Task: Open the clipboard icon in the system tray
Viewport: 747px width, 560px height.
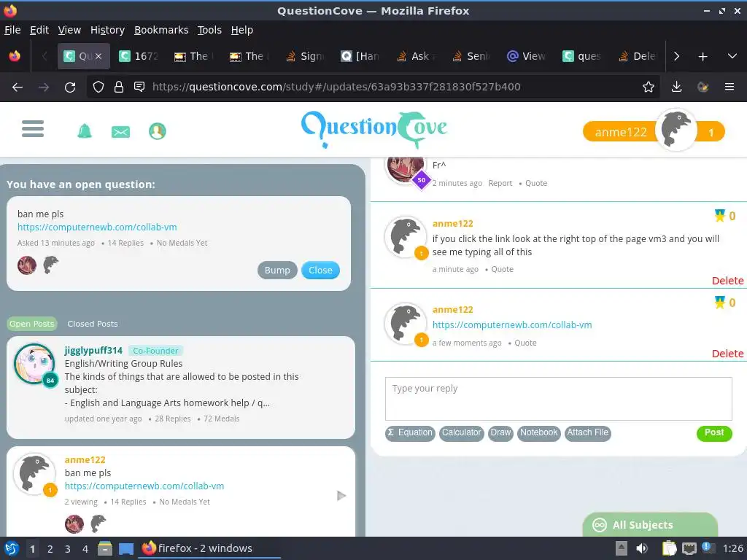Action: pyautogui.click(x=670, y=548)
